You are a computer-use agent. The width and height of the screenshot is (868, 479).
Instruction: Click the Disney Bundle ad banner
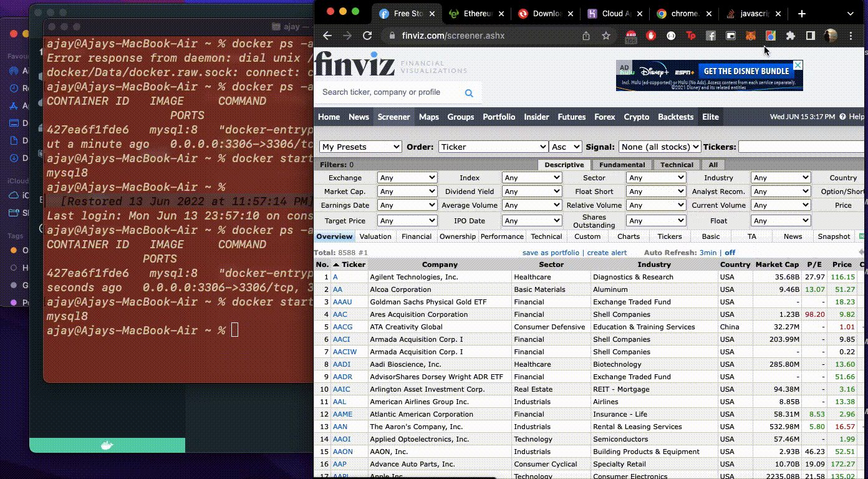tap(709, 75)
